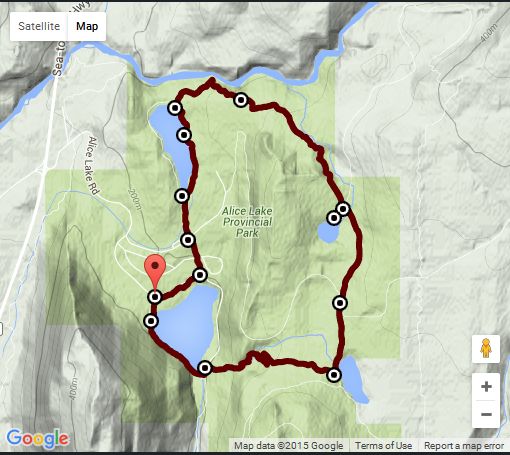Open the Google logo link

pyautogui.click(x=38, y=439)
